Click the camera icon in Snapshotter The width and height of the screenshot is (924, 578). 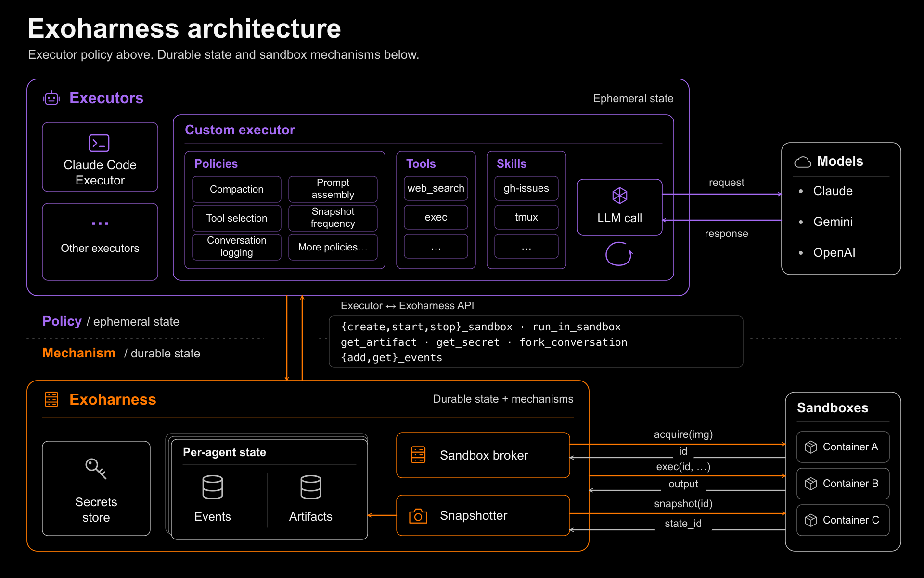coord(418,516)
